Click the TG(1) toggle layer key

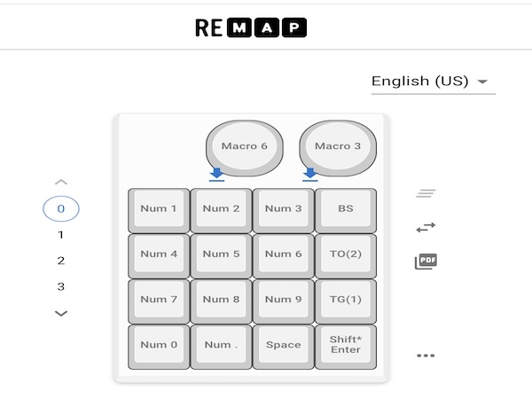pos(346,300)
